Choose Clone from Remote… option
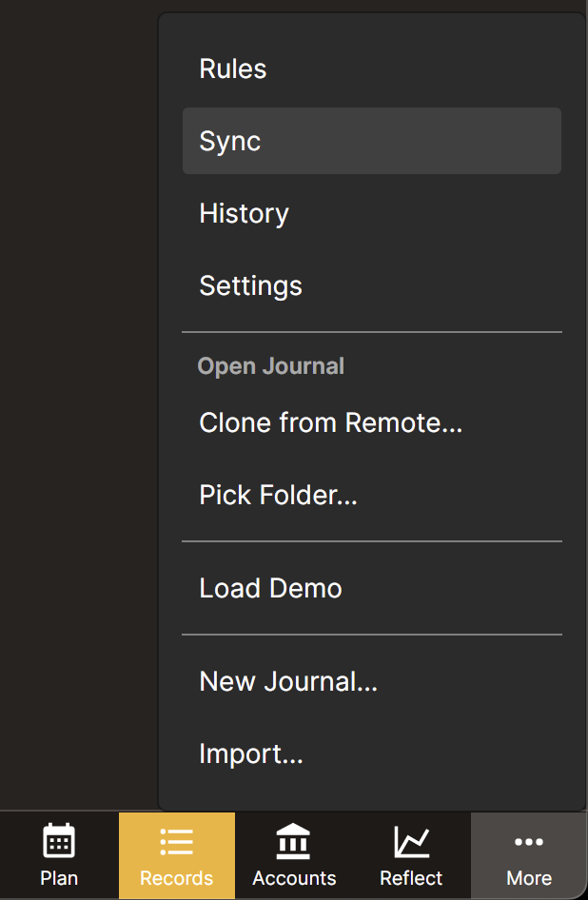 click(371, 422)
